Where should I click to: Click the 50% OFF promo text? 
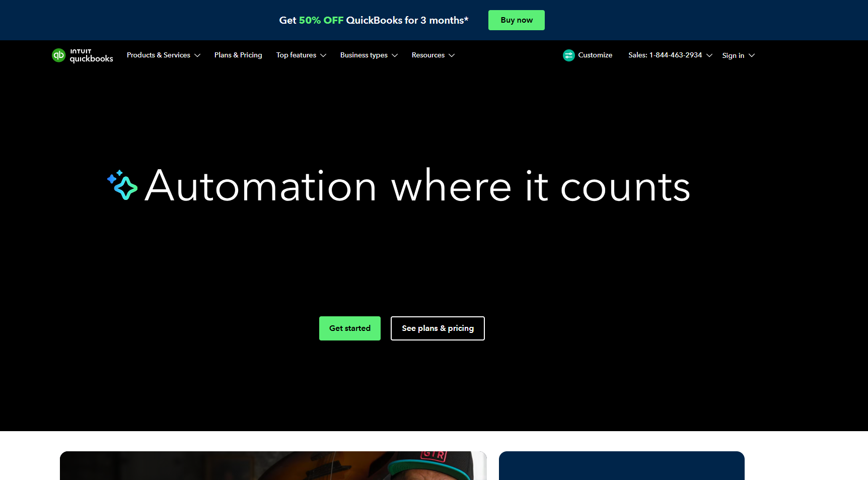pyautogui.click(x=321, y=20)
